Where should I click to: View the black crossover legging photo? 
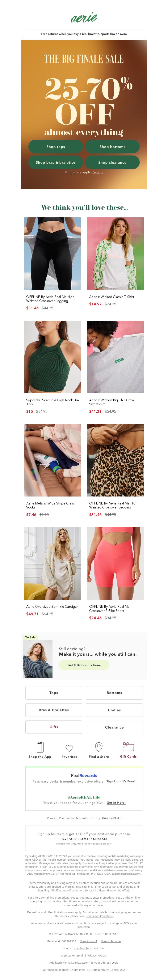(x=52, y=253)
